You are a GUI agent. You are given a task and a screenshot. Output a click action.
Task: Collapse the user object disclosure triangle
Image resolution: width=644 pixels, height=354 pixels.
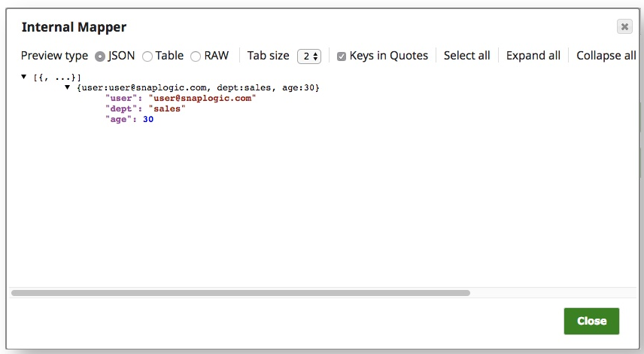pos(68,87)
